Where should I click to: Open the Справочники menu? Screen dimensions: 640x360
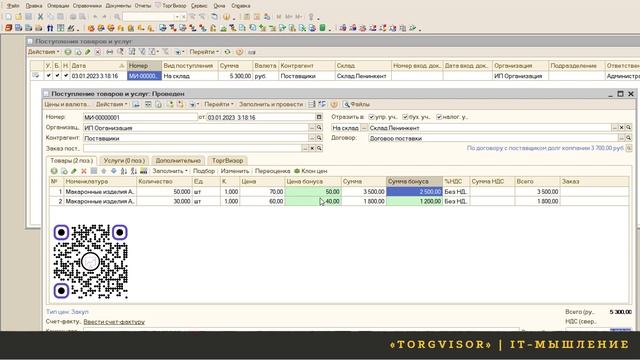click(87, 6)
